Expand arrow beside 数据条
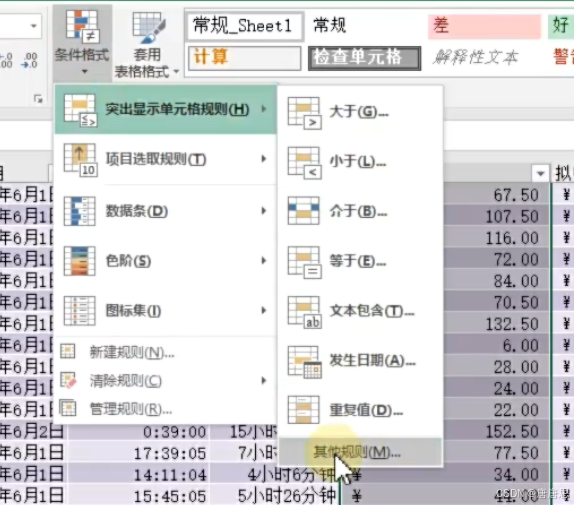 264,211
